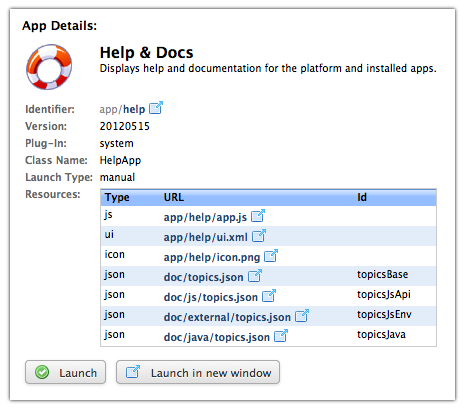465x410 pixels.
Task: Click the Help & Docs title
Action: 147,53
